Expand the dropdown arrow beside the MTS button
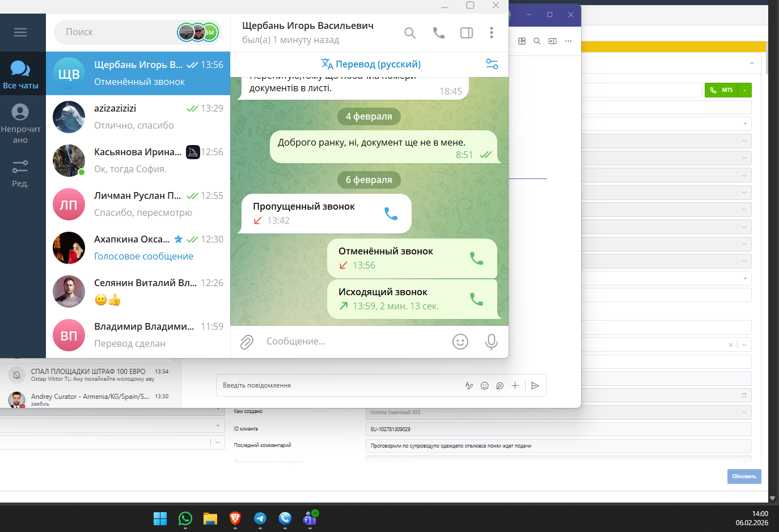 coord(744,90)
